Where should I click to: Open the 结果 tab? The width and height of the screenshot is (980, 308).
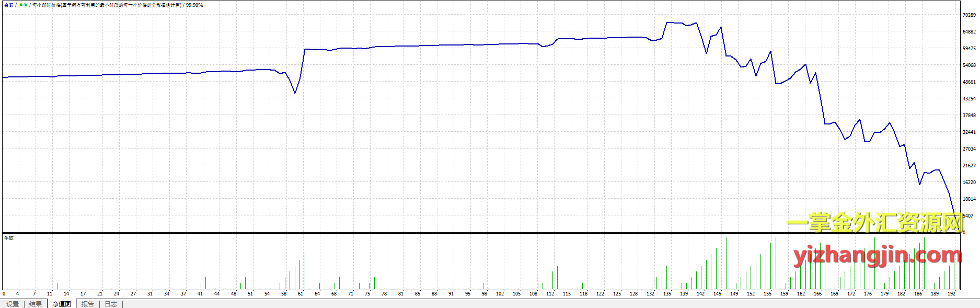click(x=36, y=304)
